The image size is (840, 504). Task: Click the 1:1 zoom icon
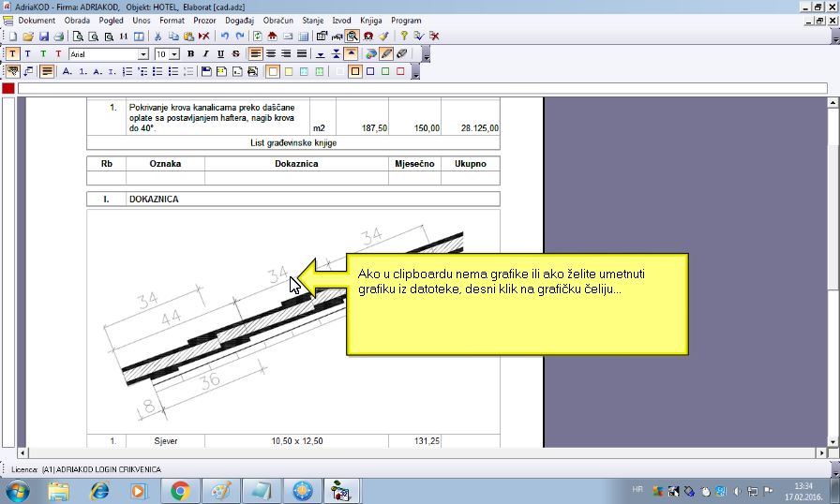(x=124, y=37)
